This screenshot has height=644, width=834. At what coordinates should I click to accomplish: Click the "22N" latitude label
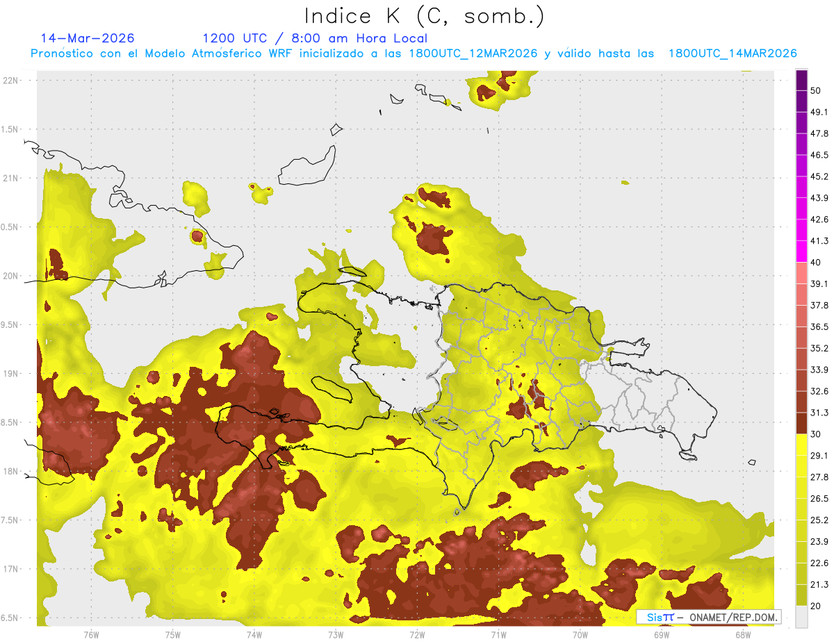click(x=12, y=81)
